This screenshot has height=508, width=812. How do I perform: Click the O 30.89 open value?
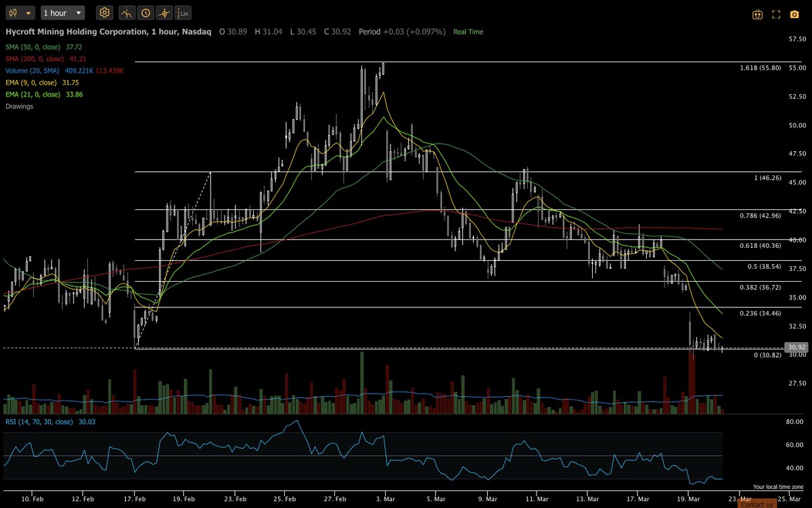(233, 32)
